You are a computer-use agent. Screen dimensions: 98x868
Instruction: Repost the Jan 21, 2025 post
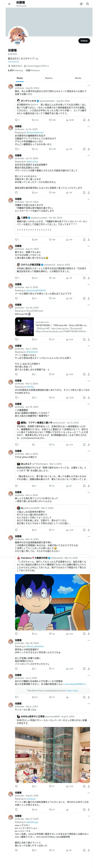click(x=33, y=193)
